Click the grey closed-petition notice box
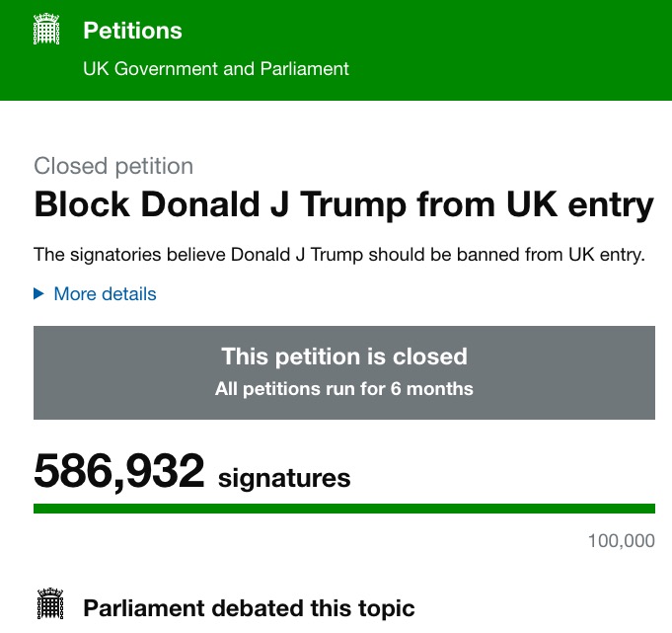Image resolution: width=672 pixels, height=633 pixels. [344, 372]
